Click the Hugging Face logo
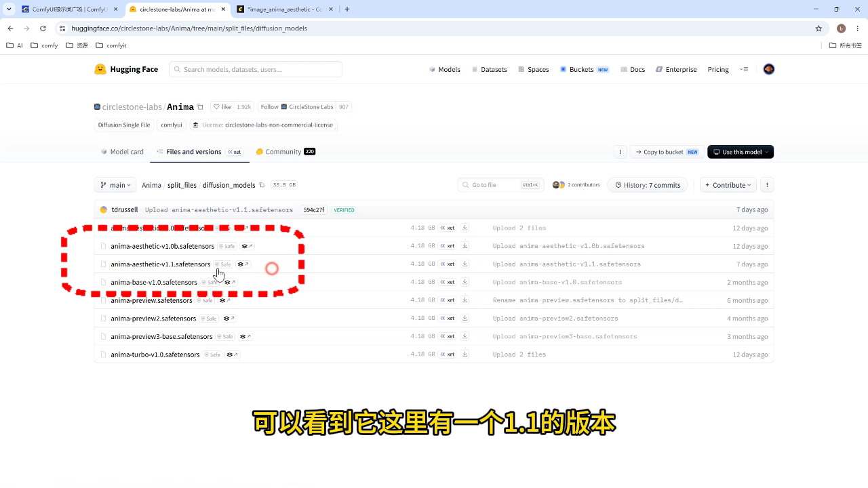The image size is (868, 488). (126, 69)
